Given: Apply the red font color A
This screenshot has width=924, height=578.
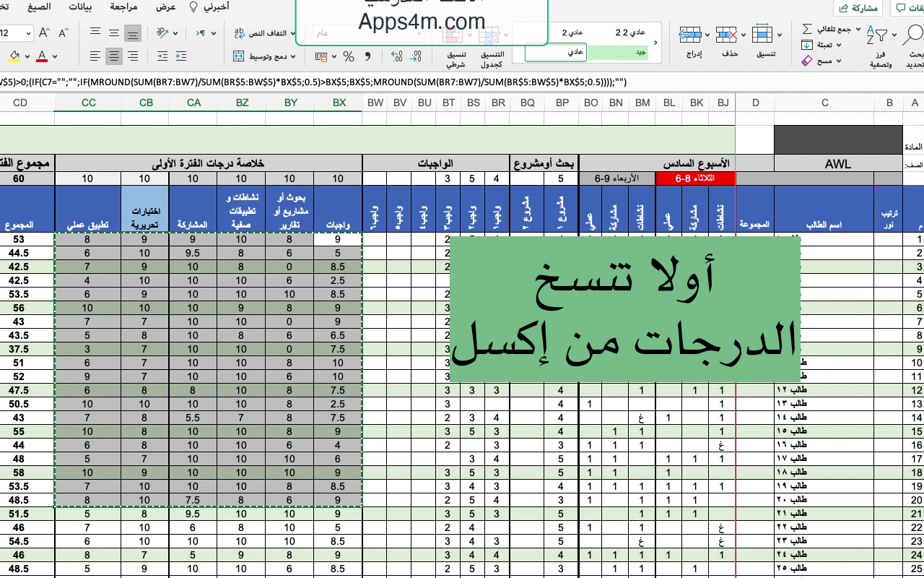Looking at the screenshot, I should 42,56.
